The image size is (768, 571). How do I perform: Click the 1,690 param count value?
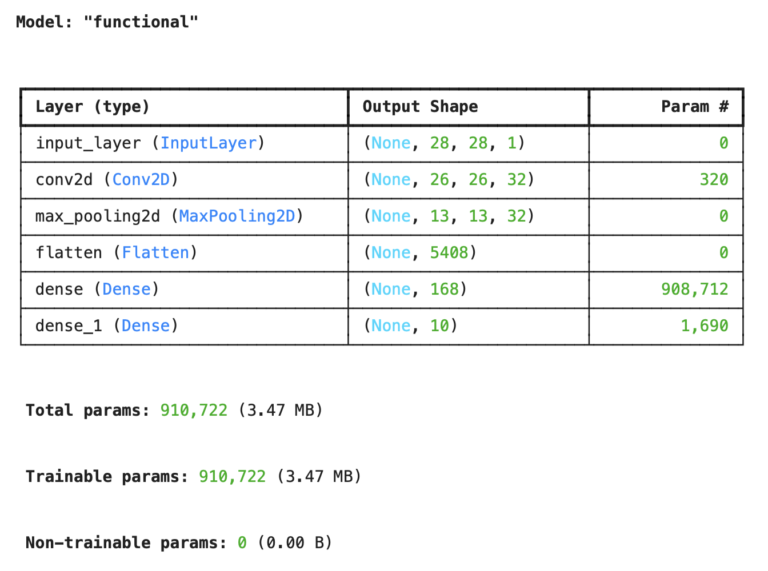pos(705,326)
